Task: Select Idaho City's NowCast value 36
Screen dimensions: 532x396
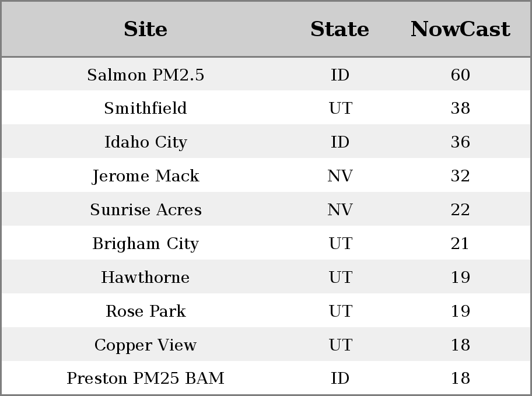Action: point(460,142)
